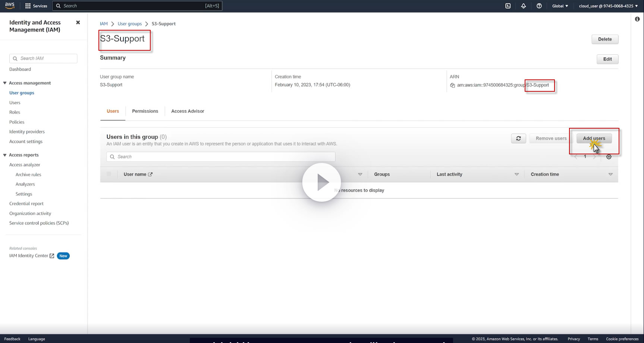Open Policies in IAM sidebar
The height and width of the screenshot is (343, 644).
(x=17, y=122)
